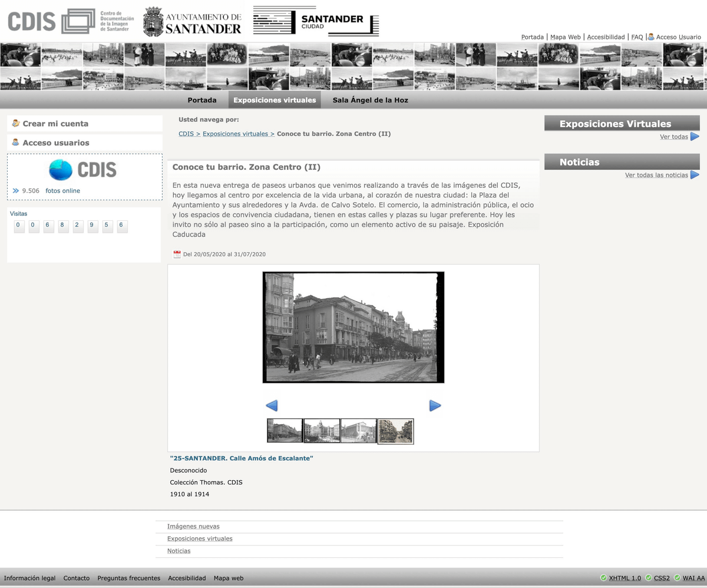Go to previous photo with left arrow

click(x=272, y=405)
